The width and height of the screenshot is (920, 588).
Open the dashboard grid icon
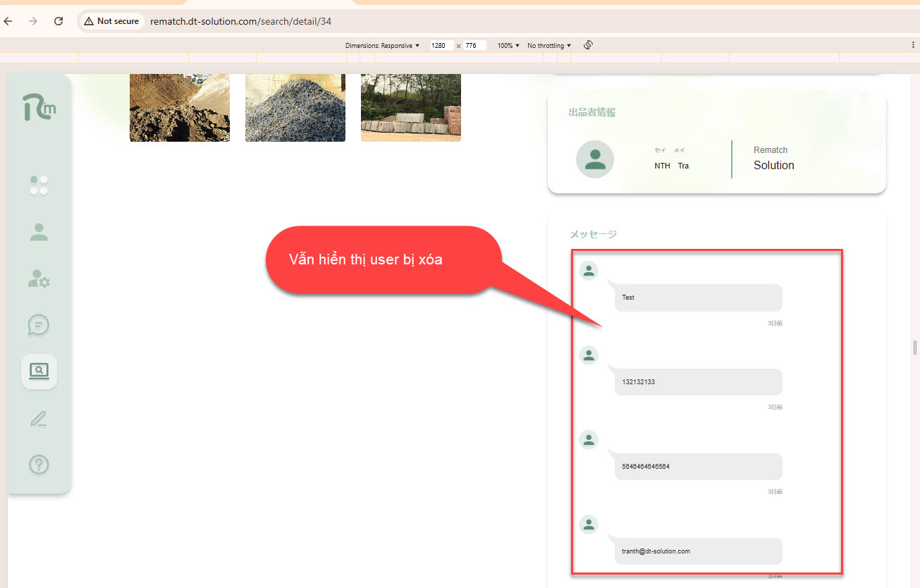coord(39,185)
